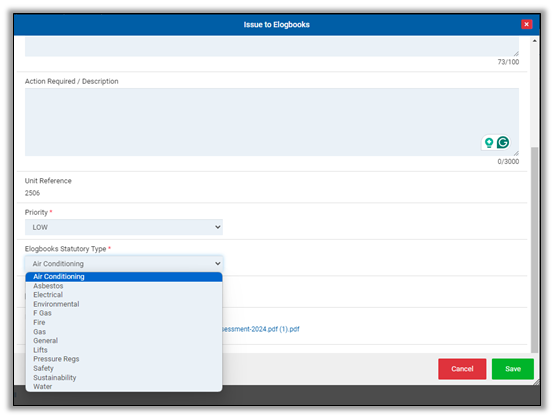This screenshot has width=554, height=418.
Task: Open the Priority dropdown showing LOW
Action: pyautogui.click(x=124, y=227)
